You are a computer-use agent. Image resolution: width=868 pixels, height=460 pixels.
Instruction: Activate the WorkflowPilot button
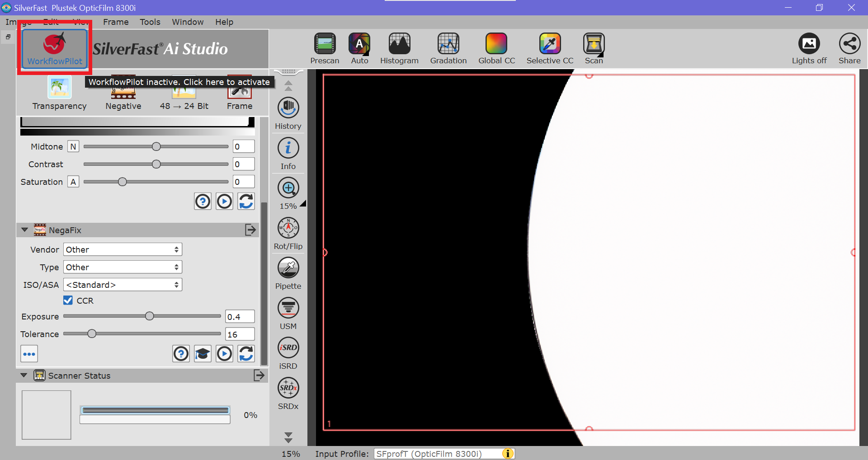(55, 49)
